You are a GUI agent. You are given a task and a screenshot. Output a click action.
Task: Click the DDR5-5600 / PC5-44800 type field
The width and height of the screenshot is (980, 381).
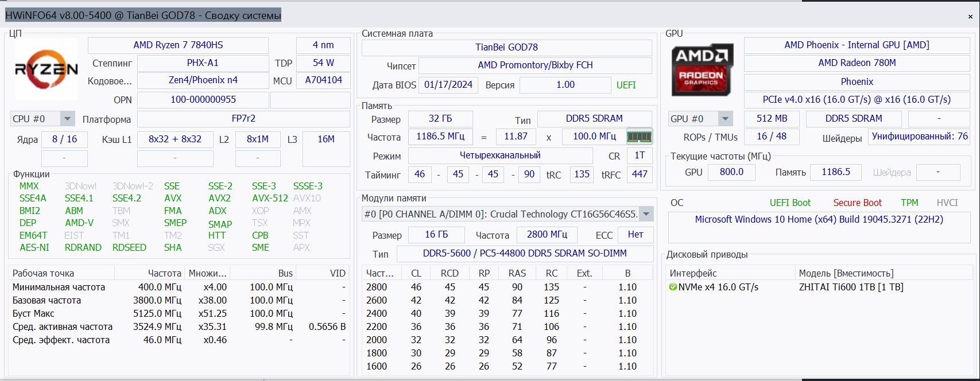pyautogui.click(x=525, y=254)
